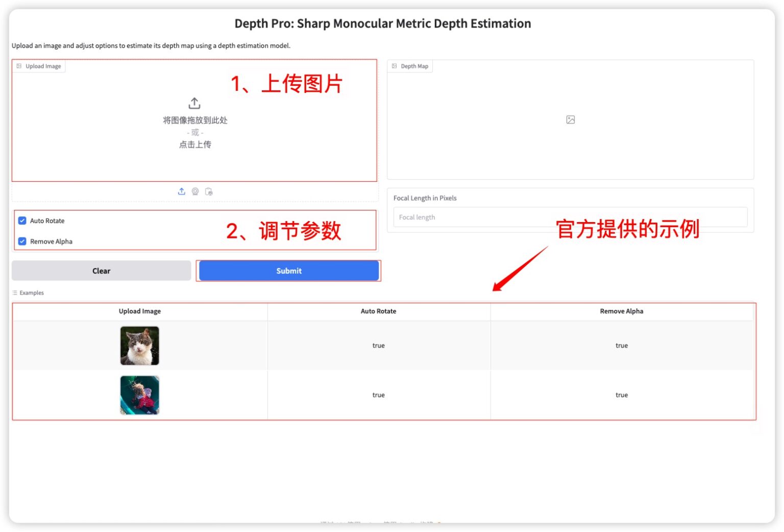Click the Upload Image panel label icon
The image size is (784, 532).
point(19,66)
